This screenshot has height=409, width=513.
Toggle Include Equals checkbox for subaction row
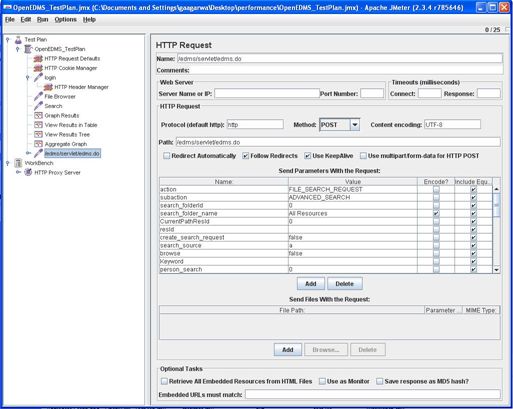pyautogui.click(x=473, y=197)
